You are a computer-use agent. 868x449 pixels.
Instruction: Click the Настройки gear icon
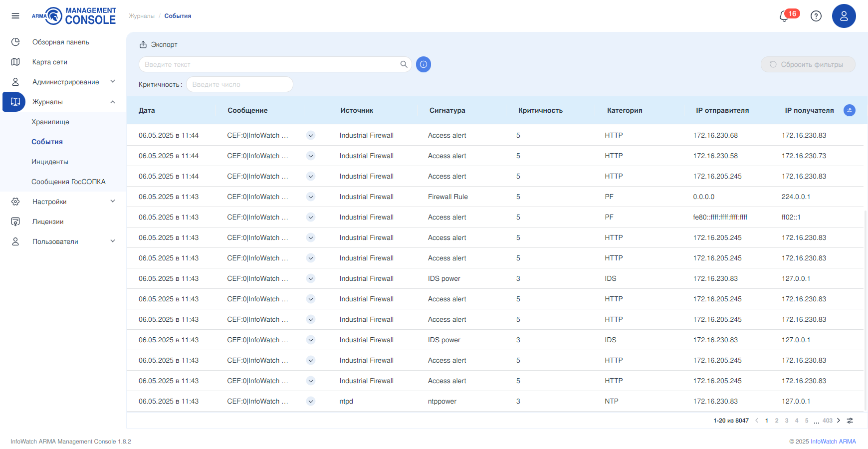click(x=15, y=202)
